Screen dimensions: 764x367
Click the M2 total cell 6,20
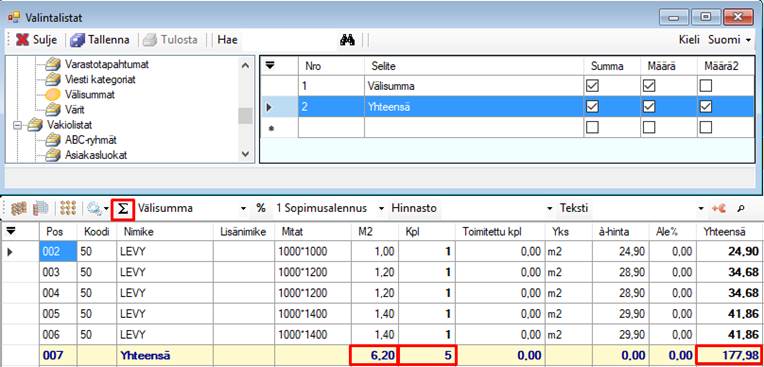click(x=374, y=355)
